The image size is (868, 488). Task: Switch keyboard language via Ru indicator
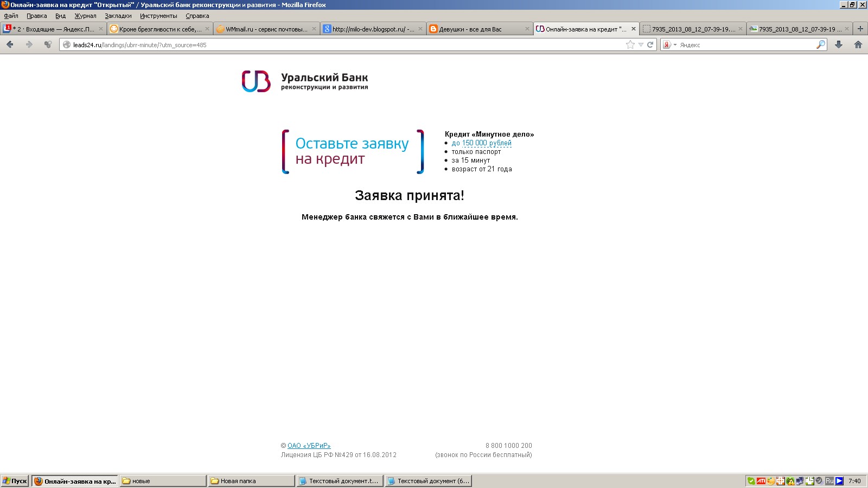click(829, 481)
